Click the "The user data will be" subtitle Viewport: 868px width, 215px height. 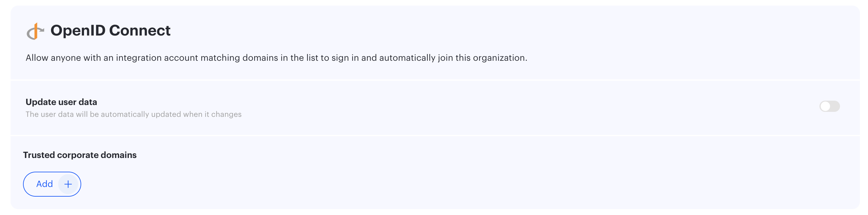click(62, 114)
